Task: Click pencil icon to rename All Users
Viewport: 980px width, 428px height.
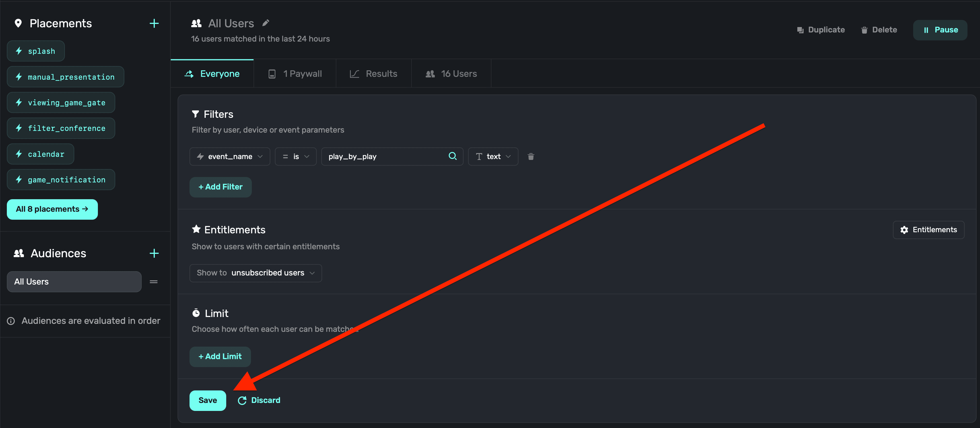Action: pos(266,23)
